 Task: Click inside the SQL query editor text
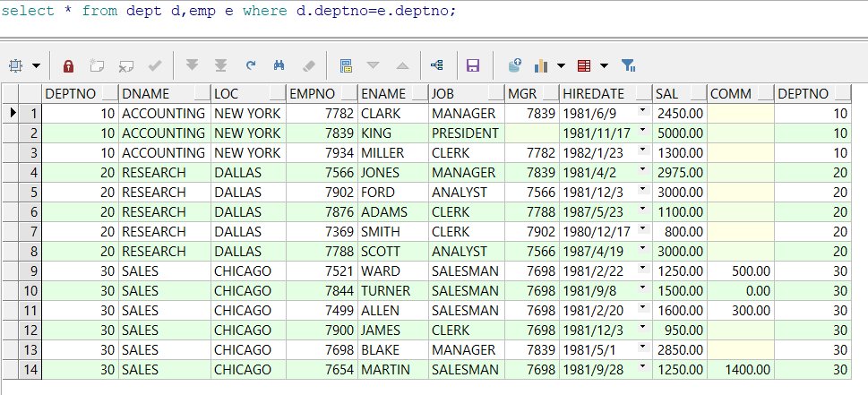click(x=228, y=11)
